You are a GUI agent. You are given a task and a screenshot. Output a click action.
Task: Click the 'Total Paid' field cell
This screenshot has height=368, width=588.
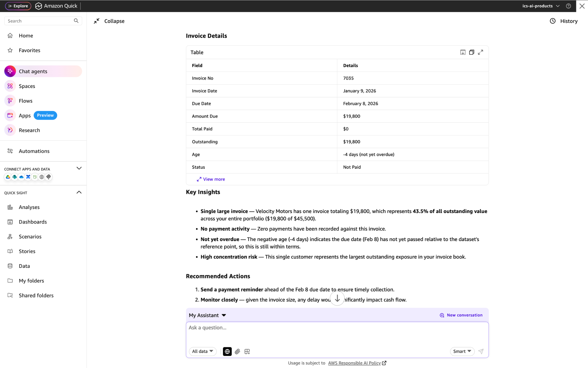tap(262, 129)
